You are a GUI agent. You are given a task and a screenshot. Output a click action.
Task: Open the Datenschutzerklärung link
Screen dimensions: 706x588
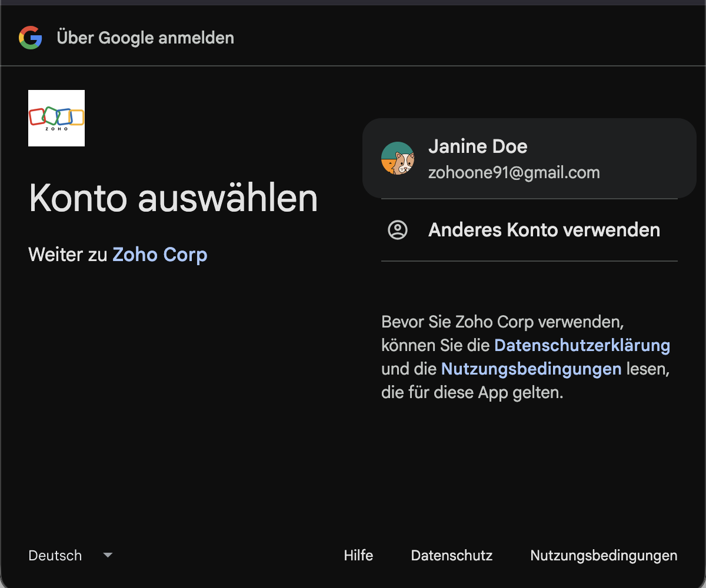click(582, 345)
